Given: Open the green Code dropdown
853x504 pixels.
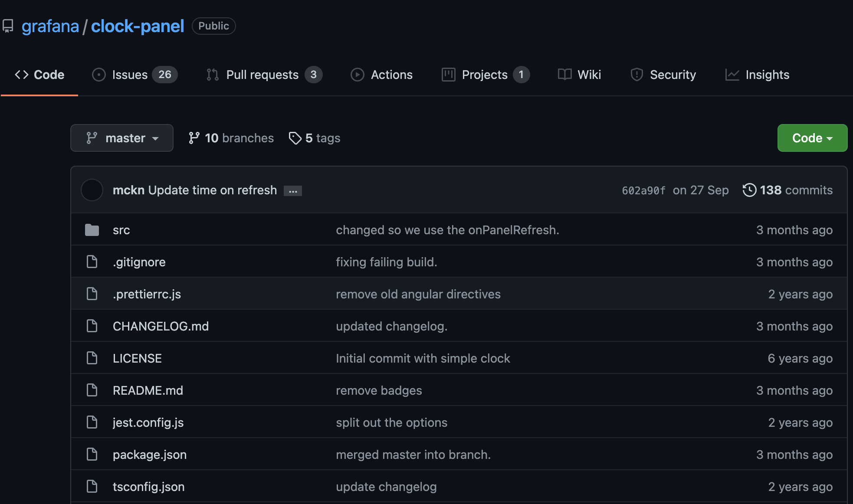Looking at the screenshot, I should coord(812,138).
